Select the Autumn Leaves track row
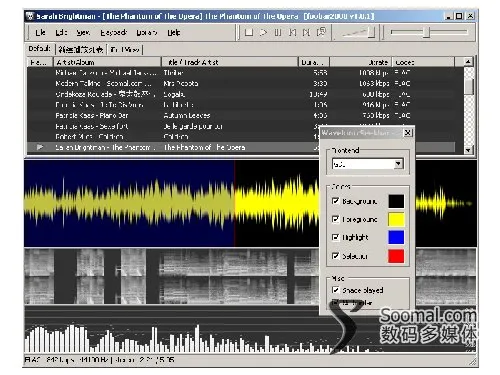The image size is (500, 375). (x=245, y=115)
